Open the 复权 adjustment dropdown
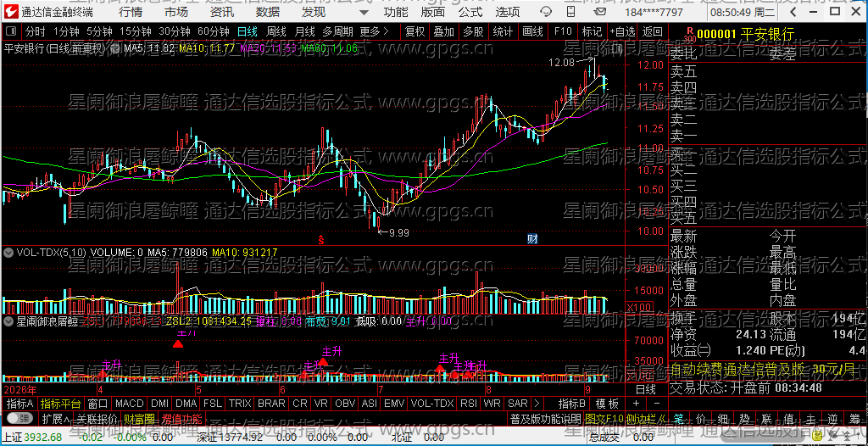 click(x=415, y=31)
